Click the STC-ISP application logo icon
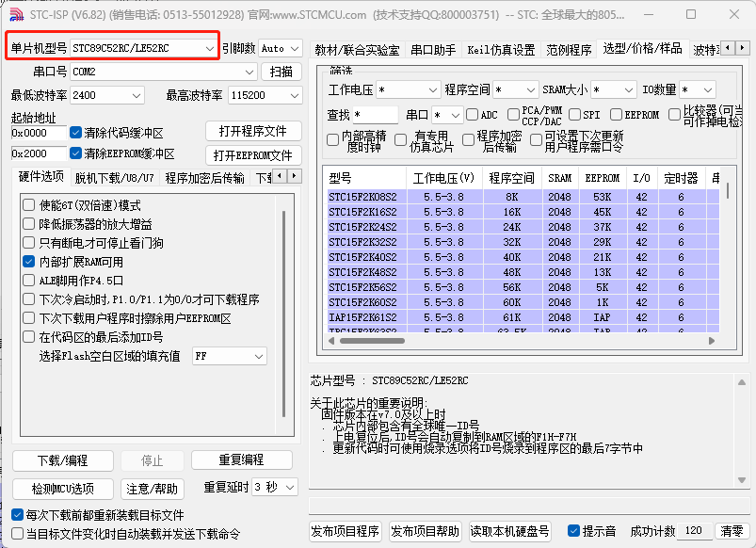The width and height of the screenshot is (756, 548). coord(16,14)
